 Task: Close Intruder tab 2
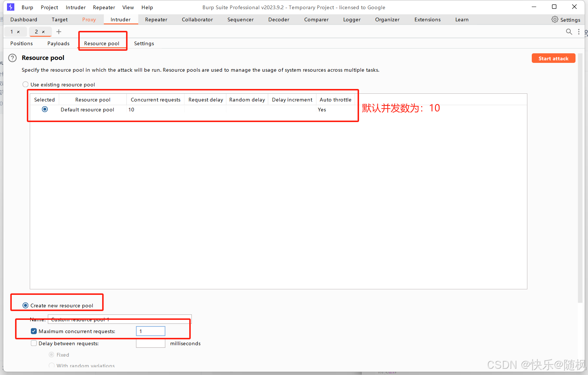(43, 32)
